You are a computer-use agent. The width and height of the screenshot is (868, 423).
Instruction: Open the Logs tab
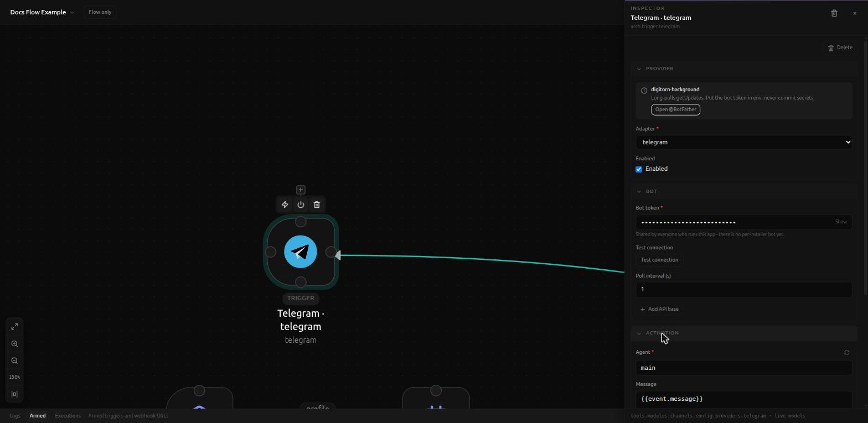coord(15,416)
